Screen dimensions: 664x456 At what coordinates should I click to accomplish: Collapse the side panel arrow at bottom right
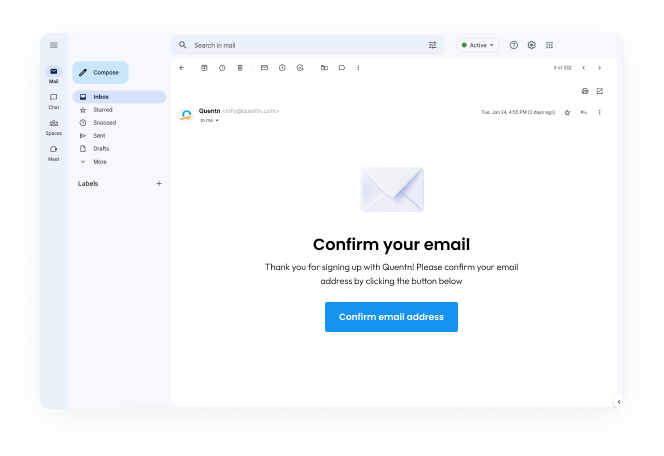tap(619, 402)
